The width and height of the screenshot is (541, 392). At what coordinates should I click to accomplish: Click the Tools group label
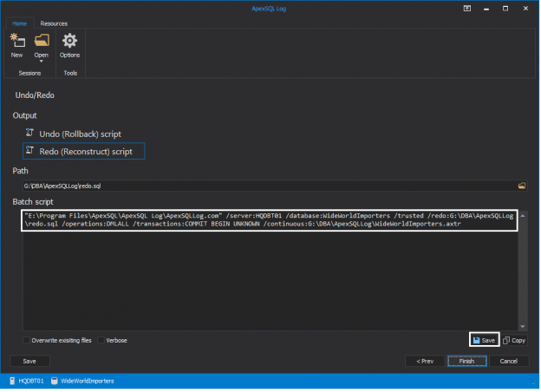point(70,73)
